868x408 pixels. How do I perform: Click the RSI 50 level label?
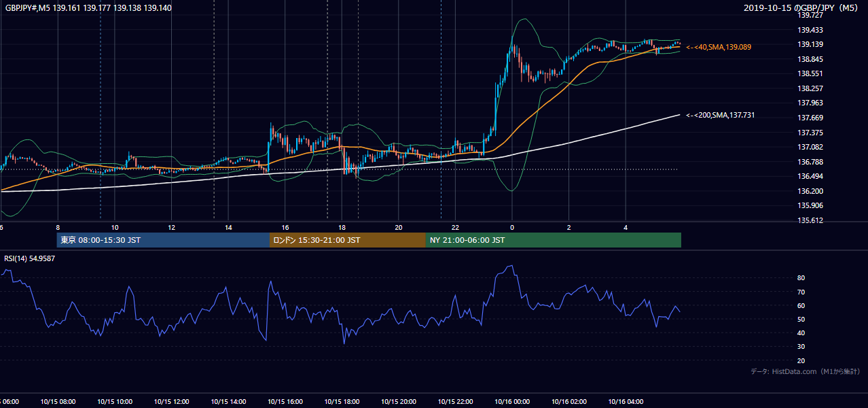click(x=801, y=319)
